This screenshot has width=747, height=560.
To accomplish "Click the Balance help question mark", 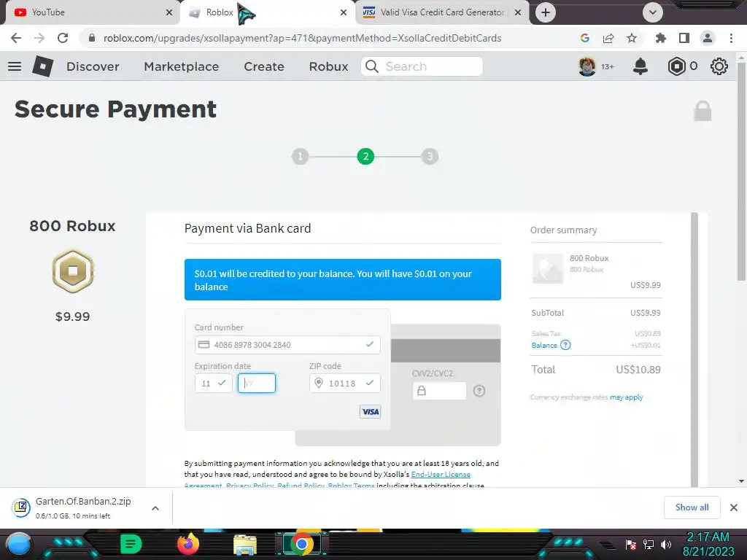I will [565, 345].
